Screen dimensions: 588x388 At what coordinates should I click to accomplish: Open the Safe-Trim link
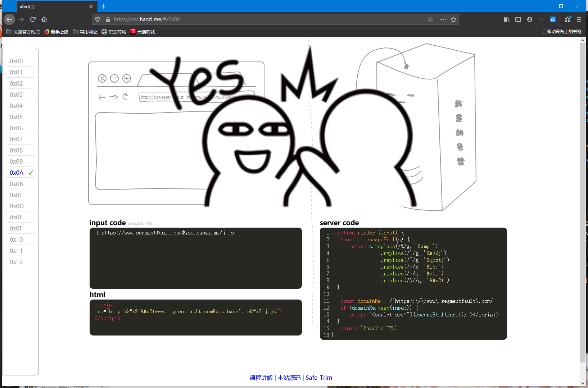(x=319, y=378)
